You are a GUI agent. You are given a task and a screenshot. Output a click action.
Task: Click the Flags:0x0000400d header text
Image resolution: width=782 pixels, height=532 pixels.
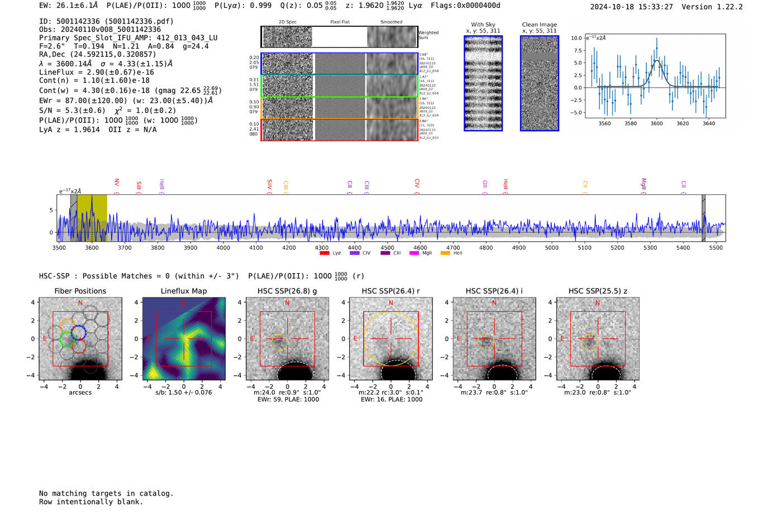[x=465, y=6]
